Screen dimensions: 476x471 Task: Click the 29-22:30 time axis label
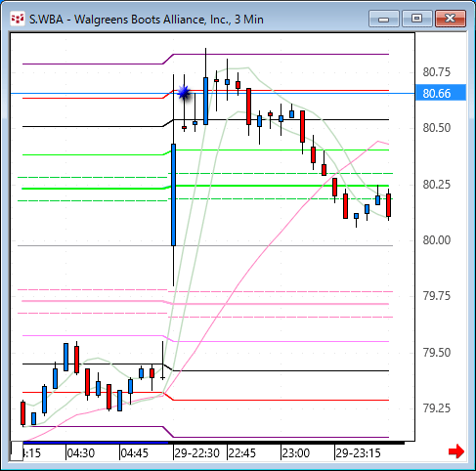(x=196, y=453)
